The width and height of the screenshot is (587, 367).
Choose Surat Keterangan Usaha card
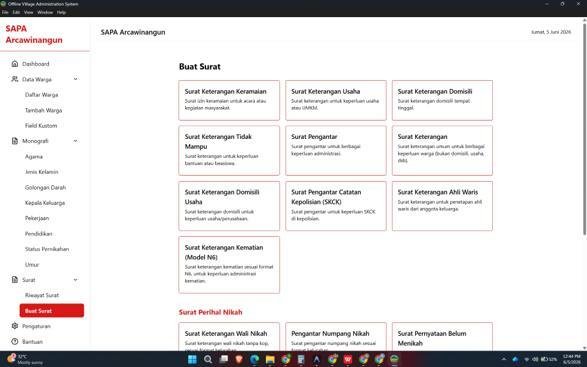coord(336,100)
